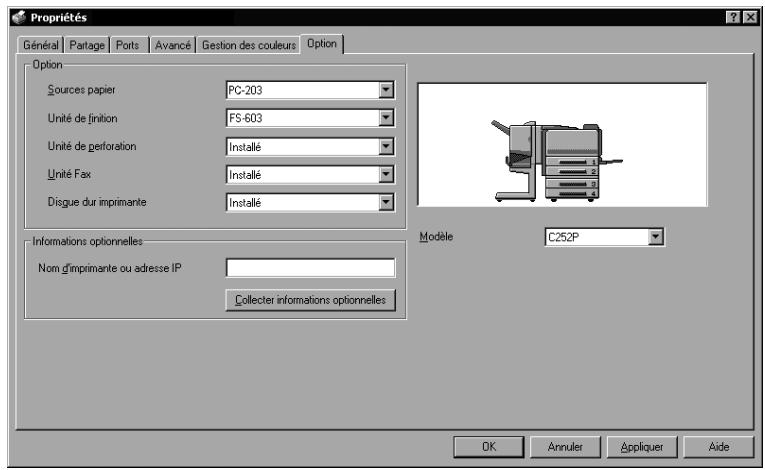Image resolution: width=765 pixels, height=470 pixels.
Task: Click Nom d'imprimante ou adresse IP label
Action: [110, 268]
